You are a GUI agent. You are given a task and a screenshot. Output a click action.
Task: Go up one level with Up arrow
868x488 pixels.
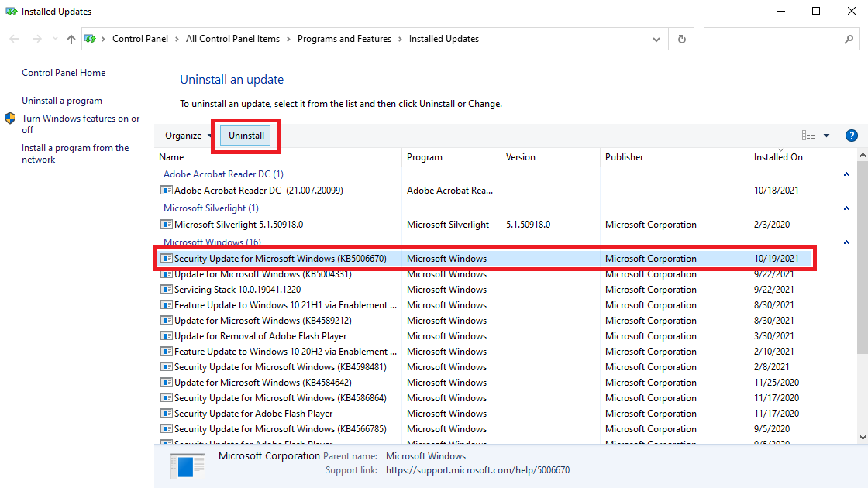point(71,39)
